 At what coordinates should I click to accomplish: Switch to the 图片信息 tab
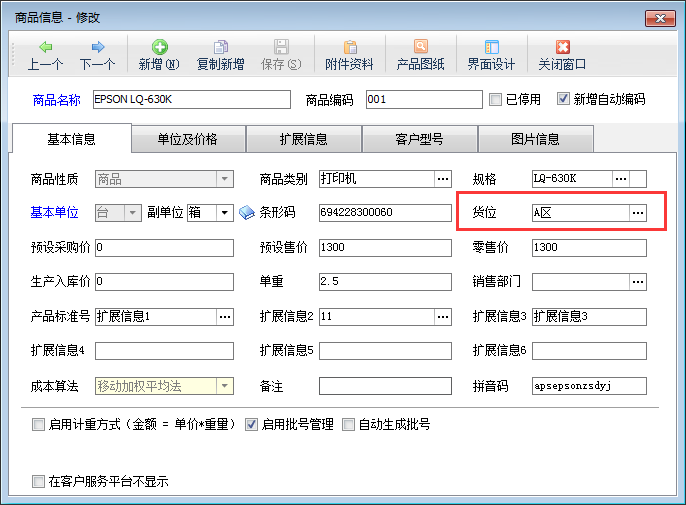click(x=535, y=139)
